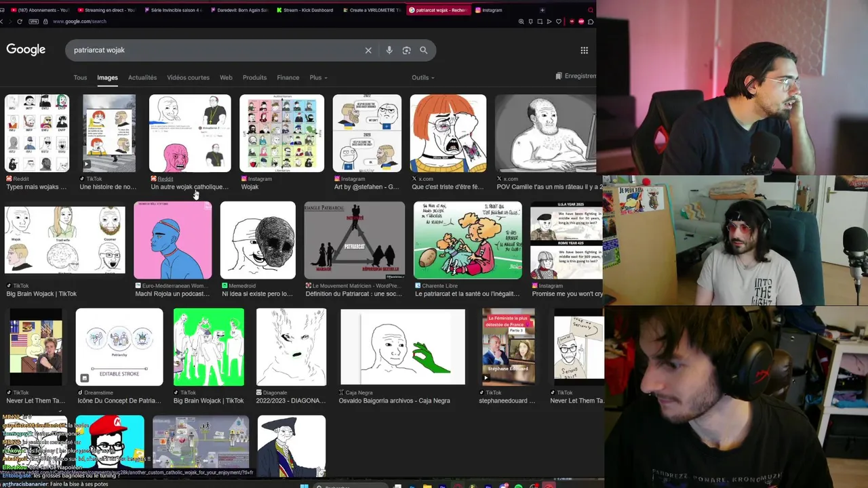Switch to Streaming en direct browser tab

tap(106, 10)
